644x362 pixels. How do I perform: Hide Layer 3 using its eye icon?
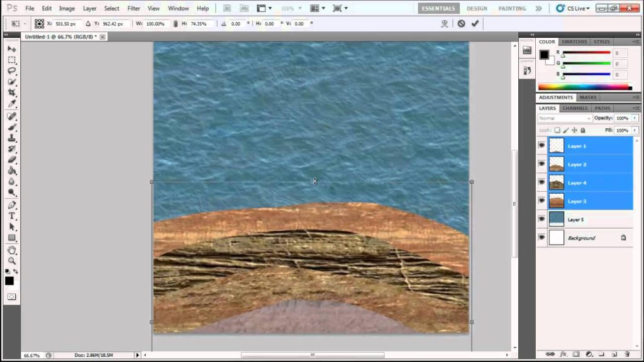point(541,200)
